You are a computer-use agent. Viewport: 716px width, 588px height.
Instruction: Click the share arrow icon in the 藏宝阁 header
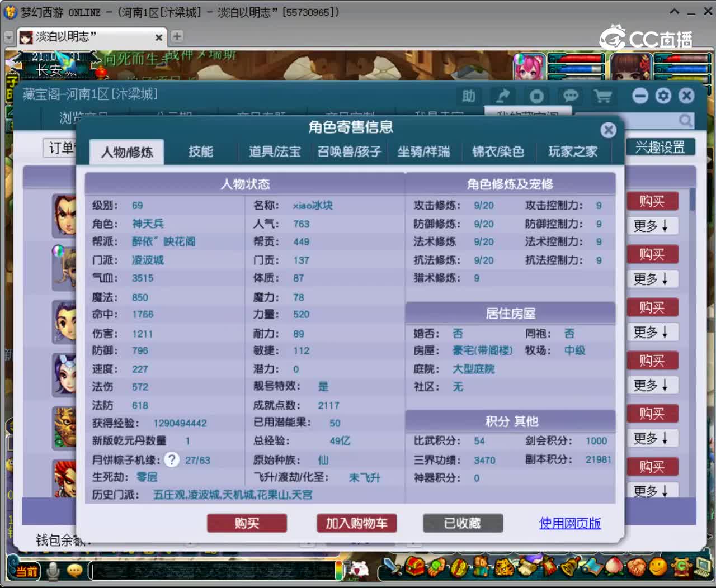pos(502,96)
